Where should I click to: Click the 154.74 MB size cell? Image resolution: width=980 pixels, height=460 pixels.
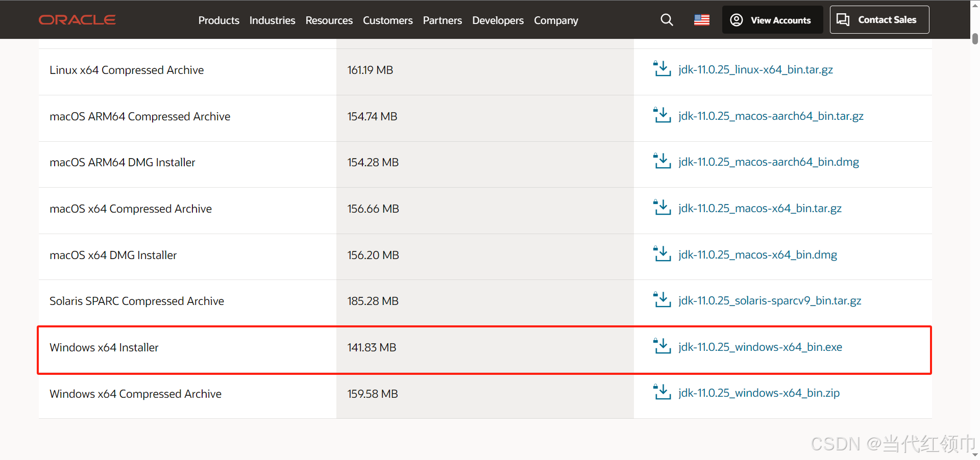[x=485, y=118]
